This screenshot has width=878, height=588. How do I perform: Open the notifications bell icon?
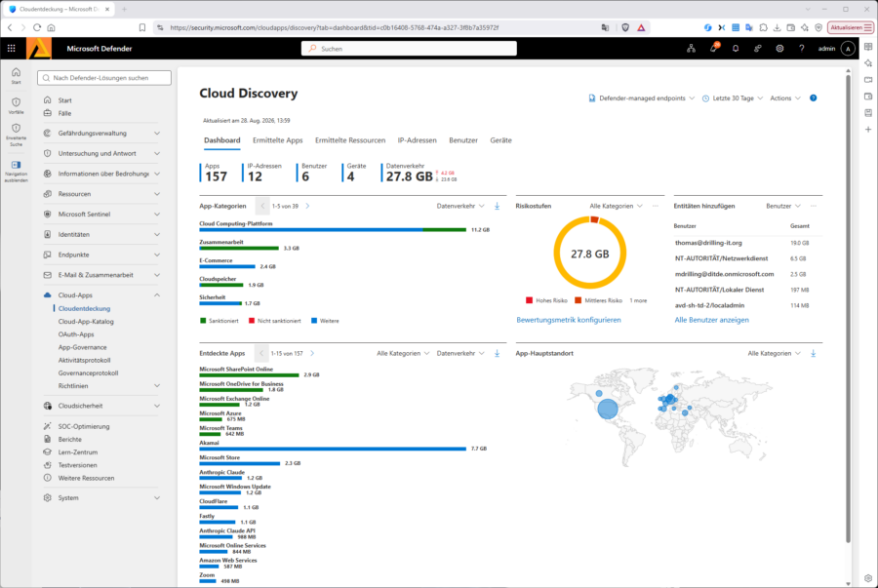coord(736,49)
